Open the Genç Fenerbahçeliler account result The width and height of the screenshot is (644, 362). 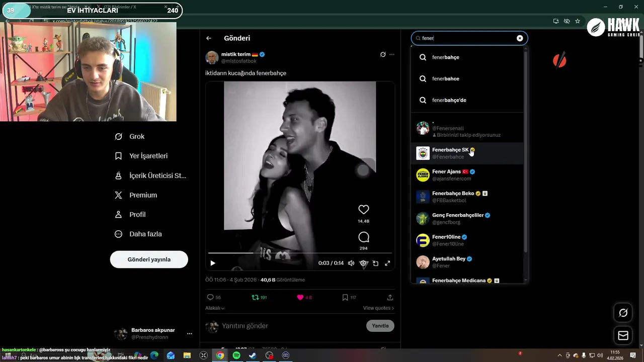[x=467, y=218]
